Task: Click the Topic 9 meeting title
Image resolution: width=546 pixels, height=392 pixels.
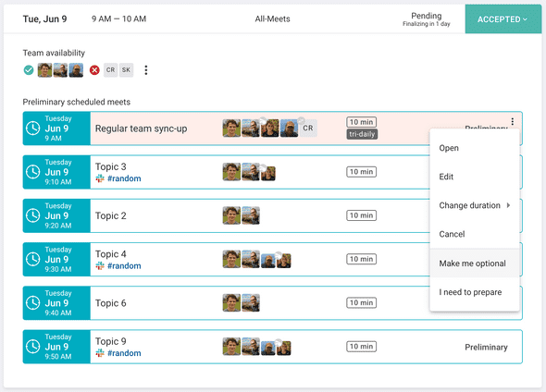Action: point(111,341)
